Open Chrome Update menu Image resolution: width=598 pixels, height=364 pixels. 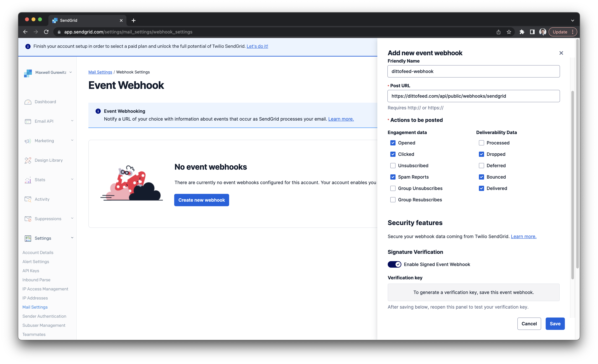pyautogui.click(x=563, y=32)
